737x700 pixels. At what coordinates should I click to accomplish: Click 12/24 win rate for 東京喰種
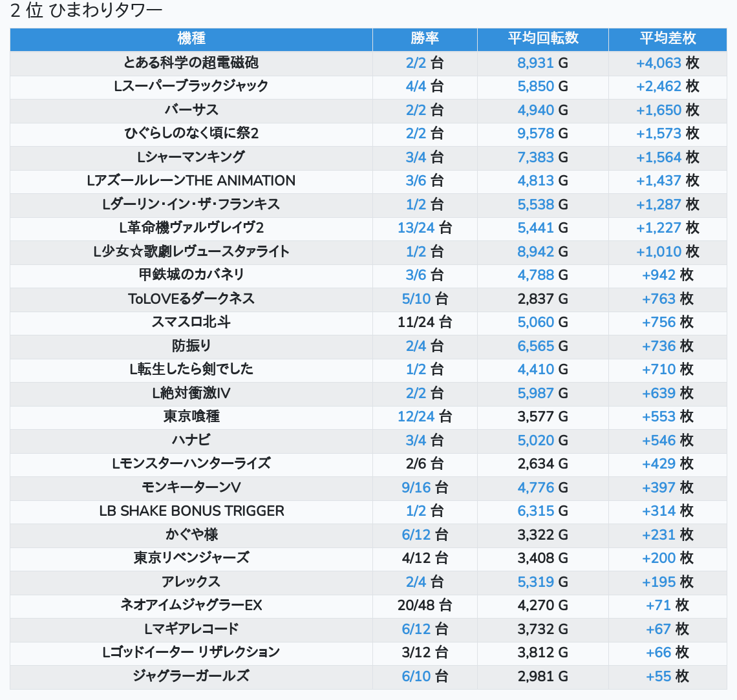coord(416,417)
